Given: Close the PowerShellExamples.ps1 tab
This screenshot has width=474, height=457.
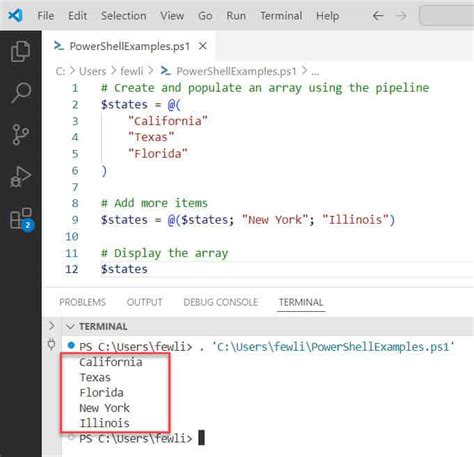Looking at the screenshot, I should click(203, 46).
